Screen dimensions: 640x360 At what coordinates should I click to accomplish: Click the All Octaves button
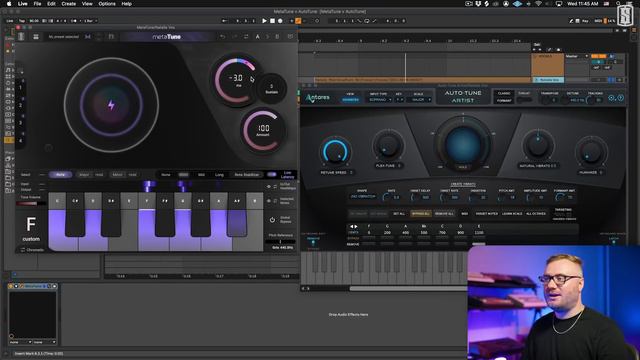point(536,213)
